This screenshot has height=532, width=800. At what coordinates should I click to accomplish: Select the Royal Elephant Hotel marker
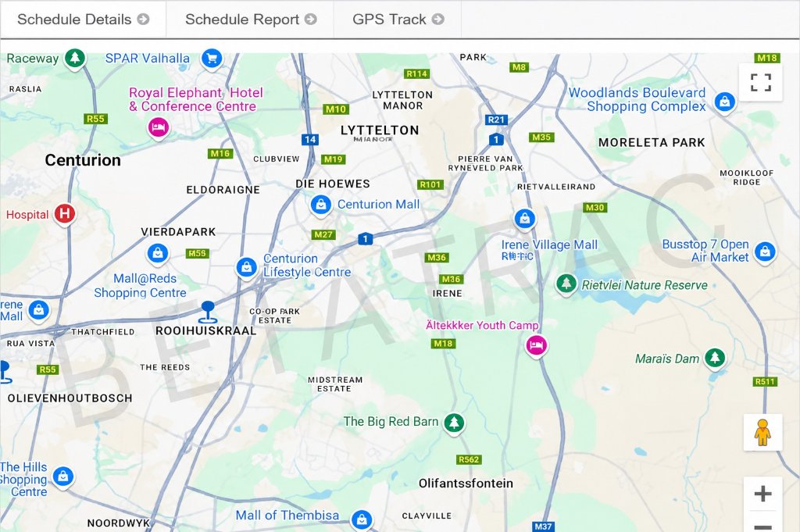coord(158,127)
